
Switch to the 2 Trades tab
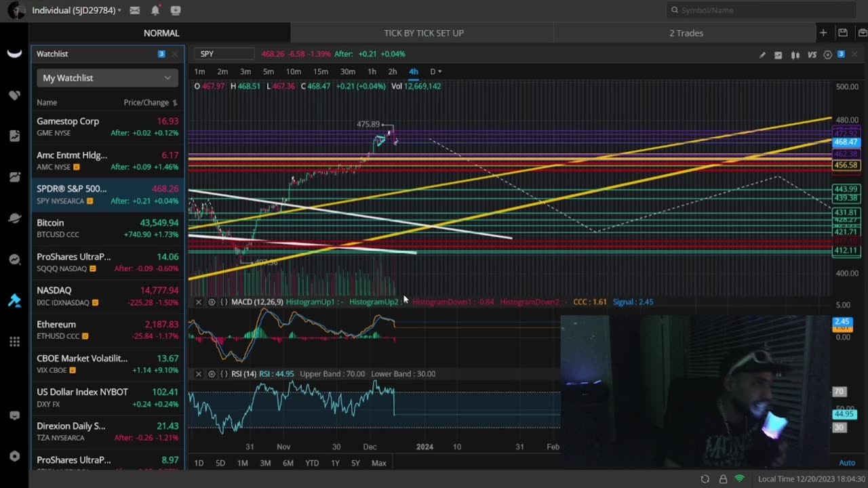[x=686, y=33]
